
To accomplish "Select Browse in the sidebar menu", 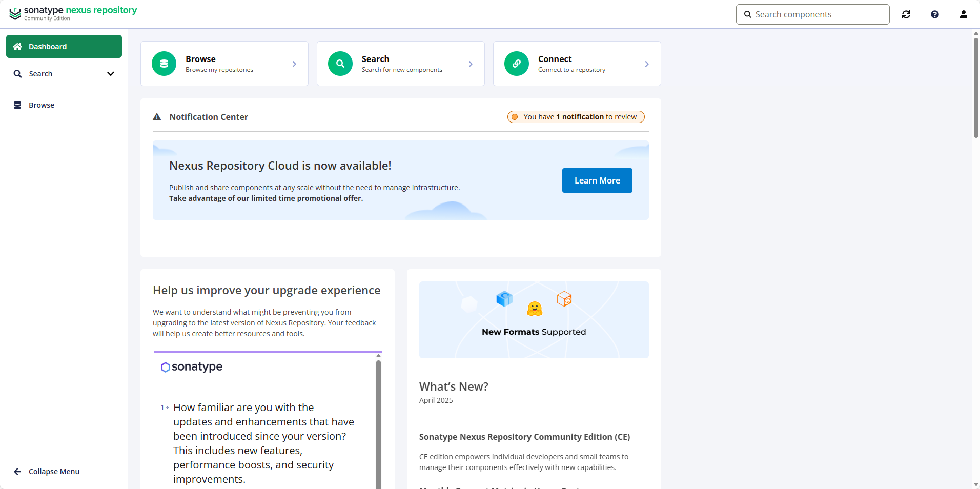I will point(41,105).
